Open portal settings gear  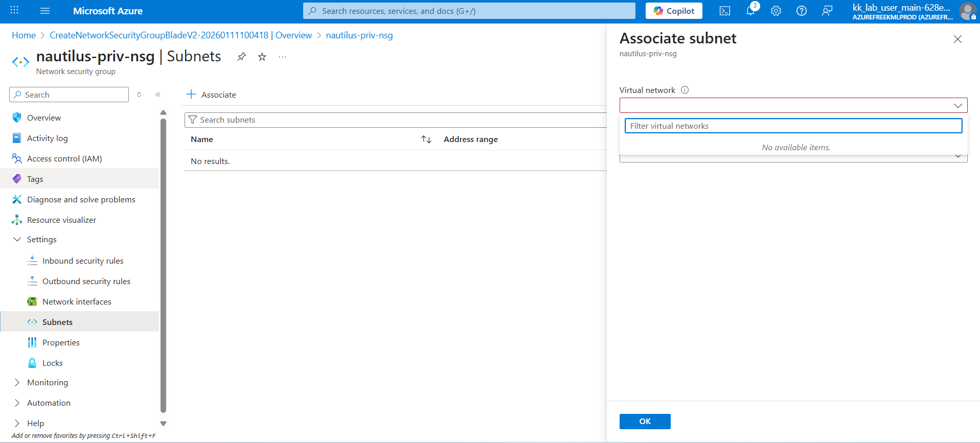[776, 11]
